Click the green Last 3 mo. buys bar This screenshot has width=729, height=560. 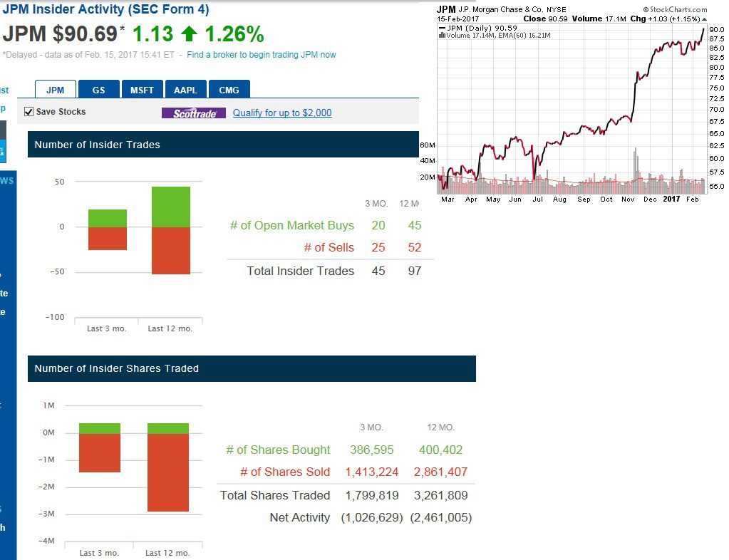pyautogui.click(x=108, y=219)
